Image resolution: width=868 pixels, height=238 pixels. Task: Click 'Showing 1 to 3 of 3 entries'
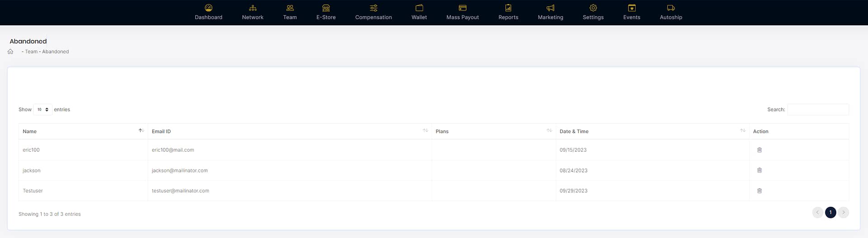[x=50, y=214]
